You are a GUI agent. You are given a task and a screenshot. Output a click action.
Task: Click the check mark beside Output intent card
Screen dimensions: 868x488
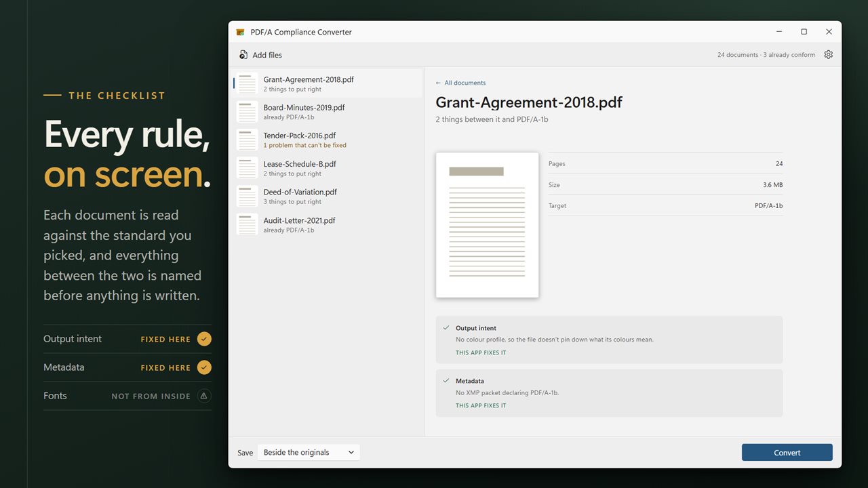(x=446, y=328)
